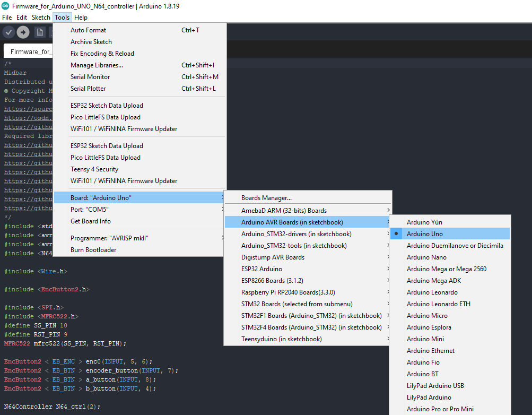The width and height of the screenshot is (532, 415).
Task: Click the New sketch document icon
Action: 40,32
